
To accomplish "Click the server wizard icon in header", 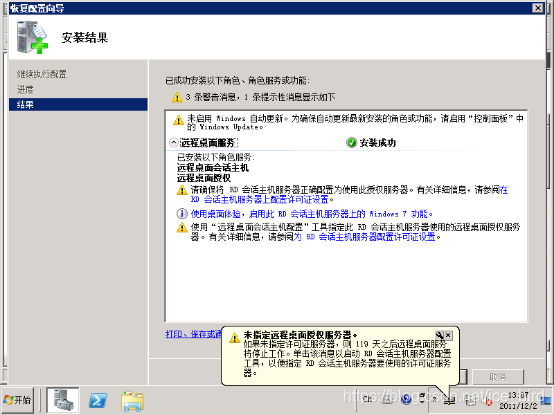I will point(32,37).
